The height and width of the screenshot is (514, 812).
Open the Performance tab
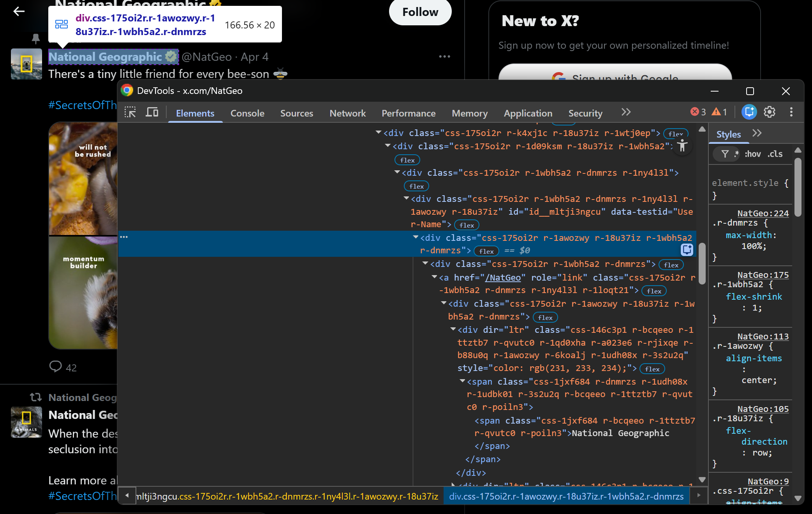409,113
